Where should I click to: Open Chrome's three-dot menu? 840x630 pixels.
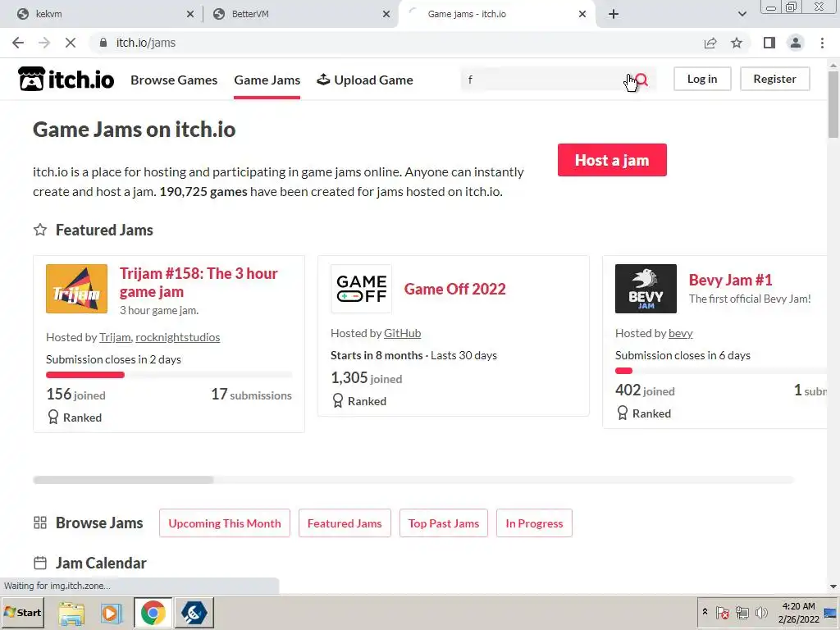coord(822,43)
